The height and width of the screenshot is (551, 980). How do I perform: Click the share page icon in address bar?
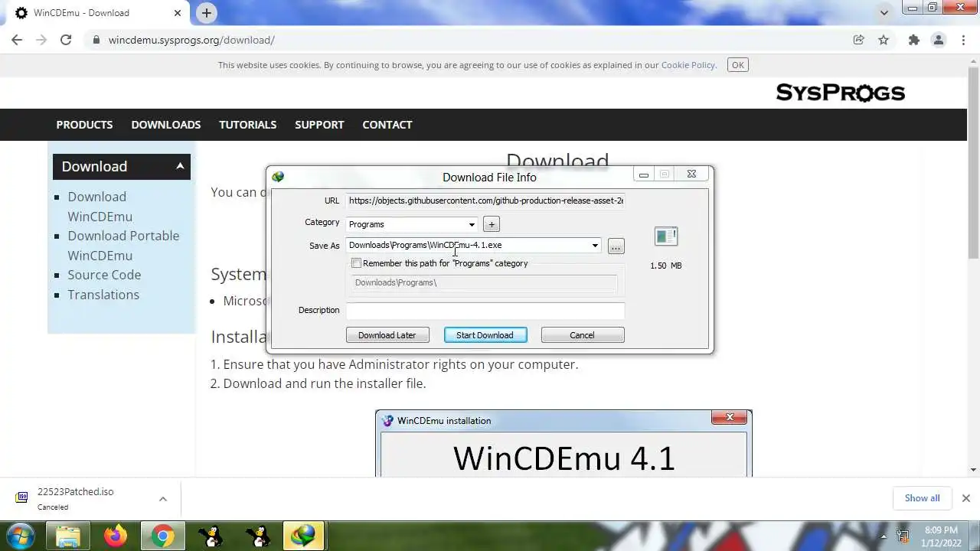[x=859, y=40]
